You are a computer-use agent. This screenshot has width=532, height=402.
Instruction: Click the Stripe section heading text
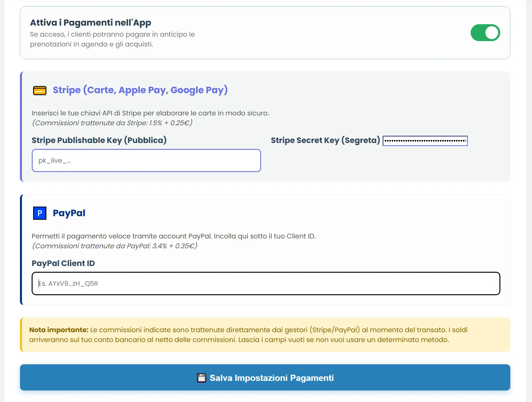click(x=140, y=90)
